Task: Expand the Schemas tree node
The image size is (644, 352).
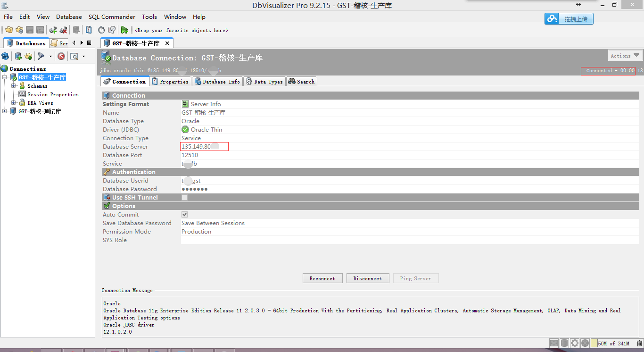Action: [14, 86]
